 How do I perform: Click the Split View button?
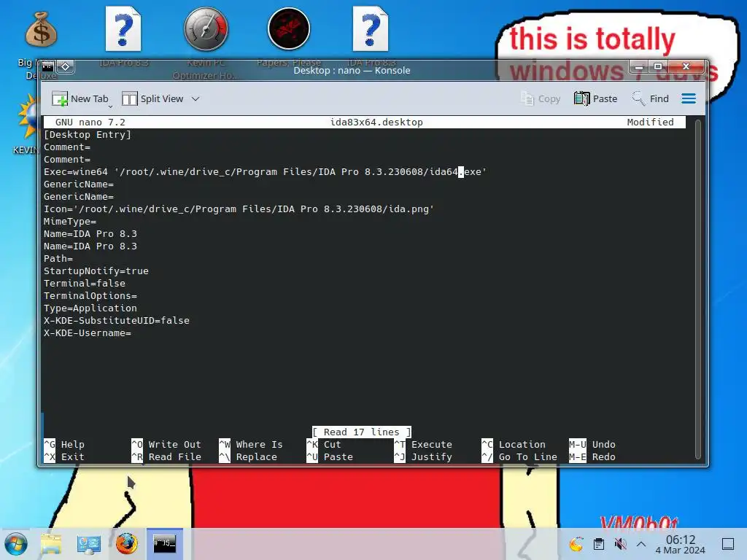pyautogui.click(x=152, y=98)
